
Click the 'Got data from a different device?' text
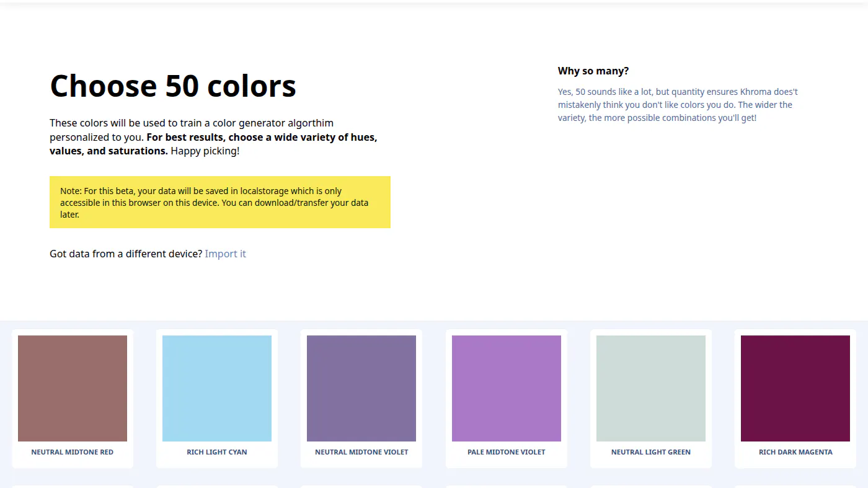click(126, 254)
